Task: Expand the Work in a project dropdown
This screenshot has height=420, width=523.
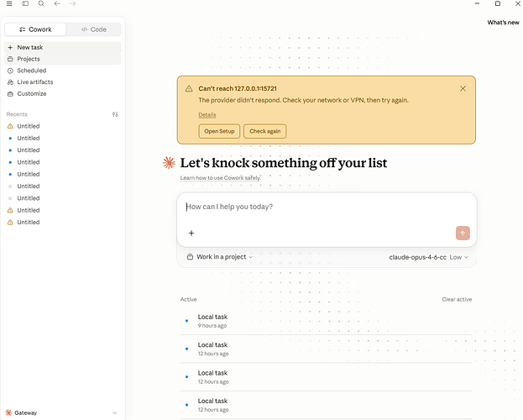Action: pos(220,257)
